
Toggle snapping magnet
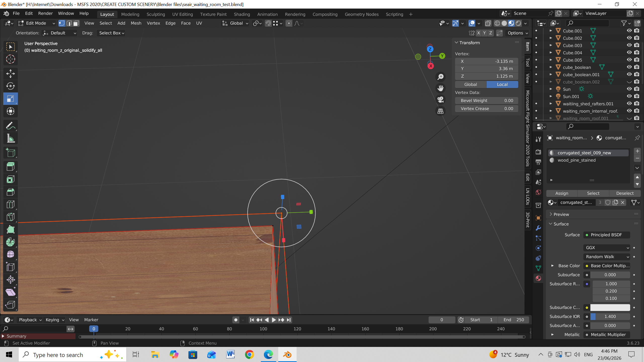(x=268, y=23)
